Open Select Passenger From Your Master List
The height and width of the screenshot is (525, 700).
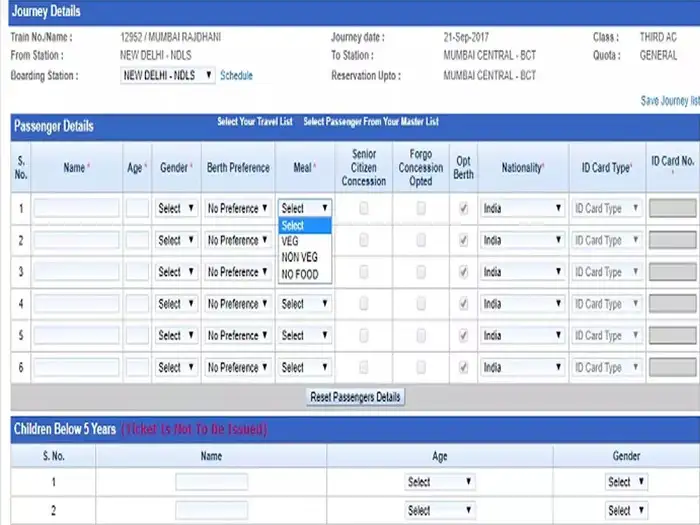[370, 122]
